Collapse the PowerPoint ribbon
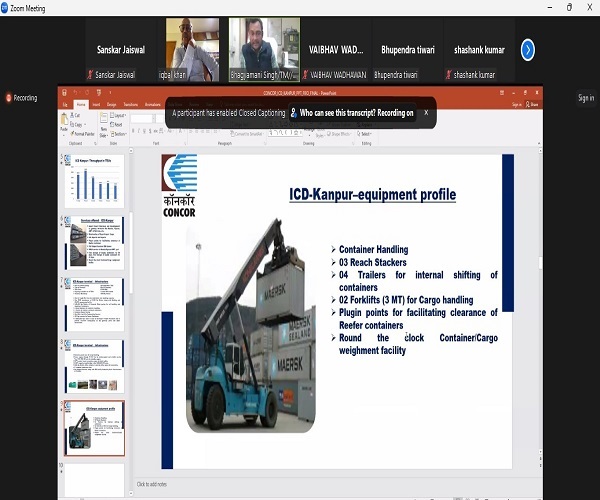This screenshot has width=600, height=500. [x=539, y=143]
